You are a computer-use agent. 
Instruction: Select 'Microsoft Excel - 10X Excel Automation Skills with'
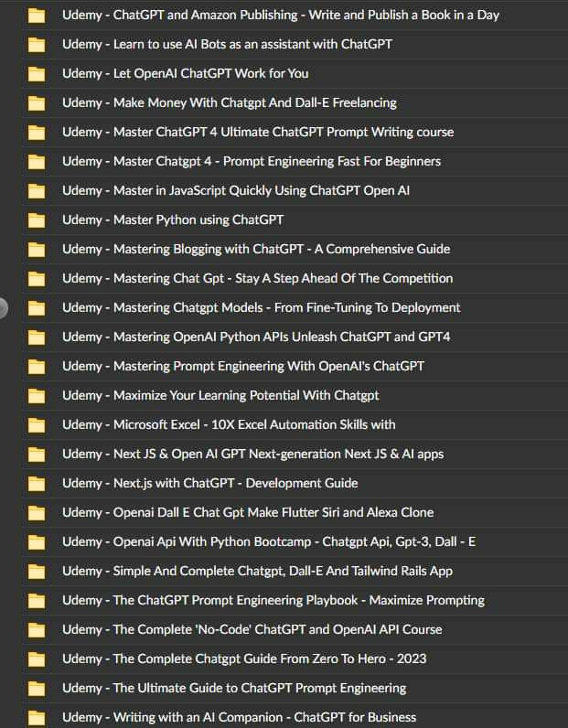coord(229,424)
